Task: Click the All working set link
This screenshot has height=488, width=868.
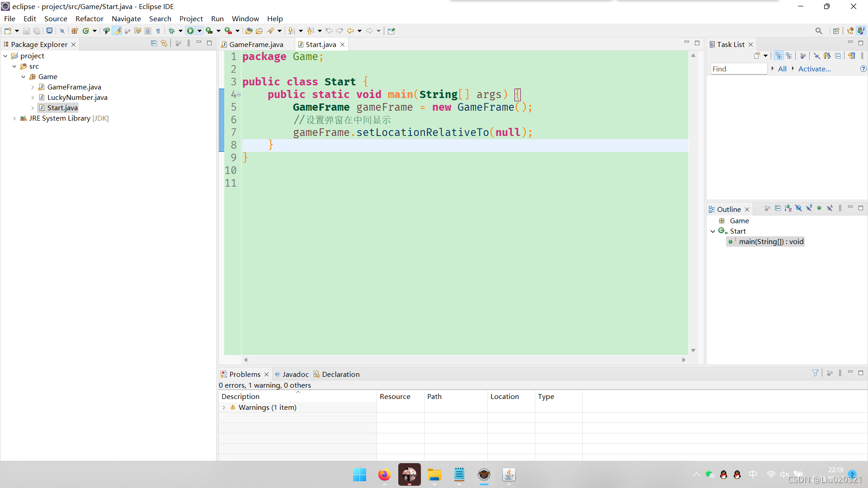Action: tap(782, 69)
